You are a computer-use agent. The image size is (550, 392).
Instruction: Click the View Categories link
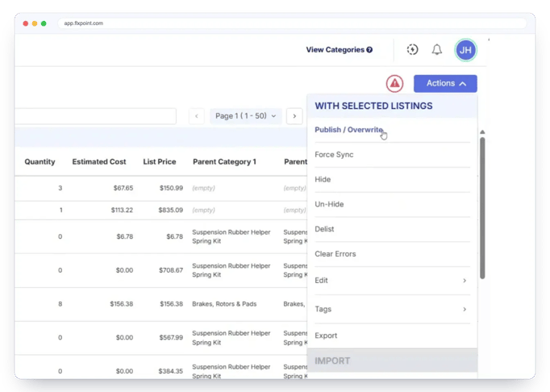tap(335, 50)
